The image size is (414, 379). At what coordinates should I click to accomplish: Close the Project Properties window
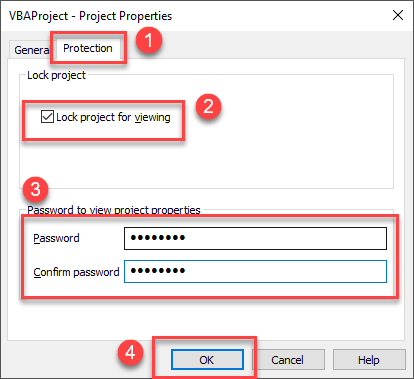click(398, 15)
